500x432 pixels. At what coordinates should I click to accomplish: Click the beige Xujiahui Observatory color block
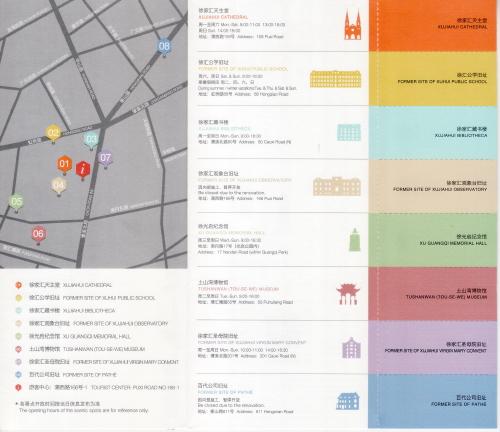pos(432,186)
